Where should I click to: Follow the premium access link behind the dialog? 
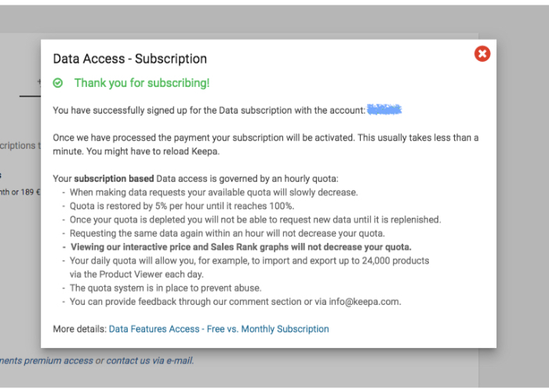pos(46,361)
